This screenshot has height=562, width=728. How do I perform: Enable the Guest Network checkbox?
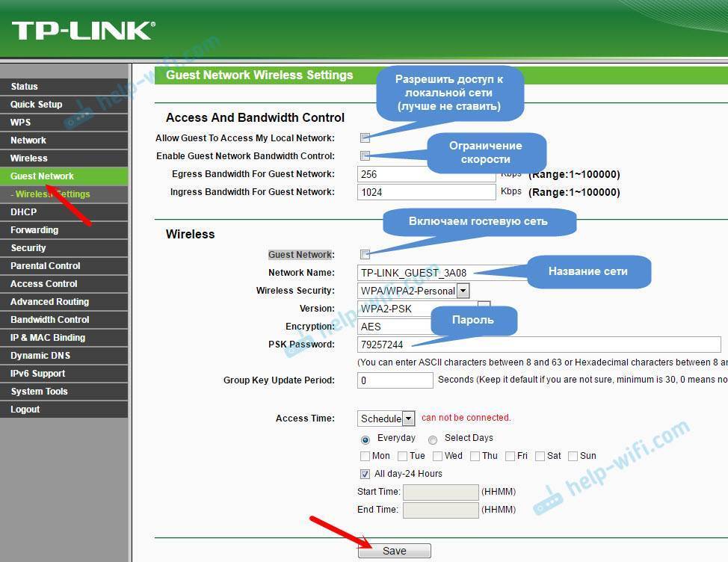(365, 254)
